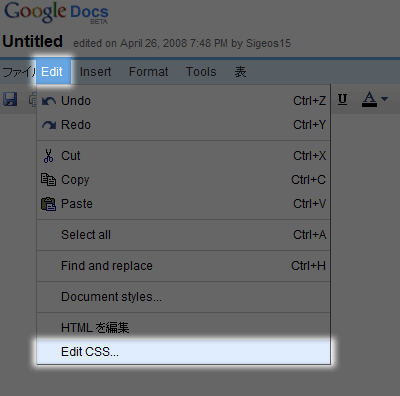
Task: Click the Ctrl+H shortcut label
Action: (x=308, y=266)
